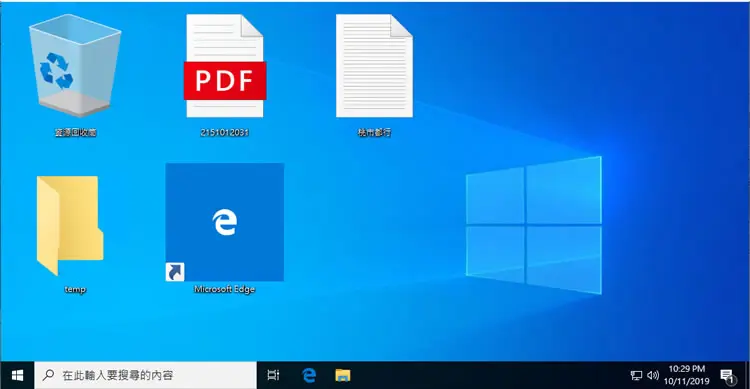Open the Action Center notification icon
The image size is (750, 389).
pos(728,377)
